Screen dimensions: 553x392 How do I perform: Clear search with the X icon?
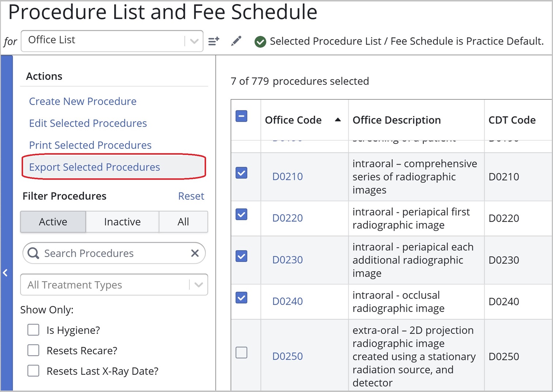pos(195,253)
